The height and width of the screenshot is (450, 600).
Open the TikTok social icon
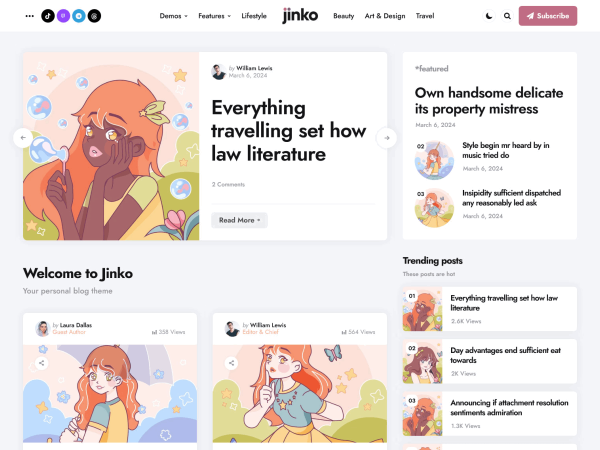(x=48, y=16)
